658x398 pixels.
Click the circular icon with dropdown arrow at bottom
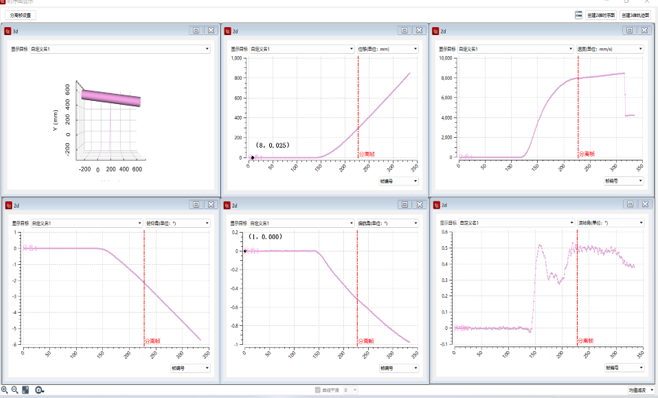click(39, 390)
